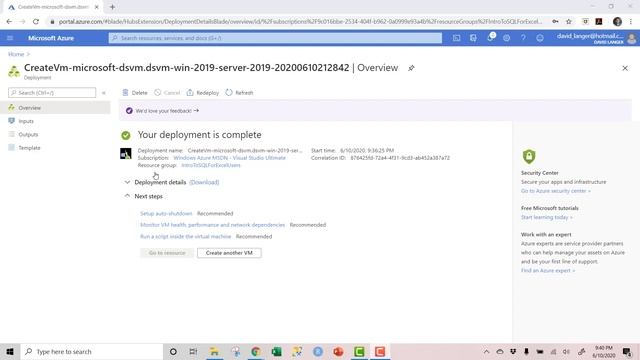Click the Azure resource search bar
Viewport: 640px width, 360px height.
click(x=275, y=38)
